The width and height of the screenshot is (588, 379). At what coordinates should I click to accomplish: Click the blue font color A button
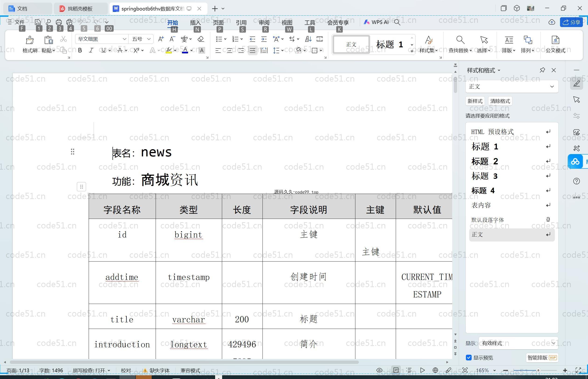coord(185,50)
